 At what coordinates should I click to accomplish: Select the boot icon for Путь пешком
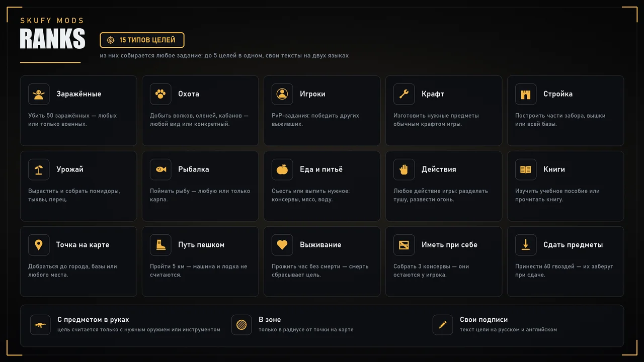point(160,245)
